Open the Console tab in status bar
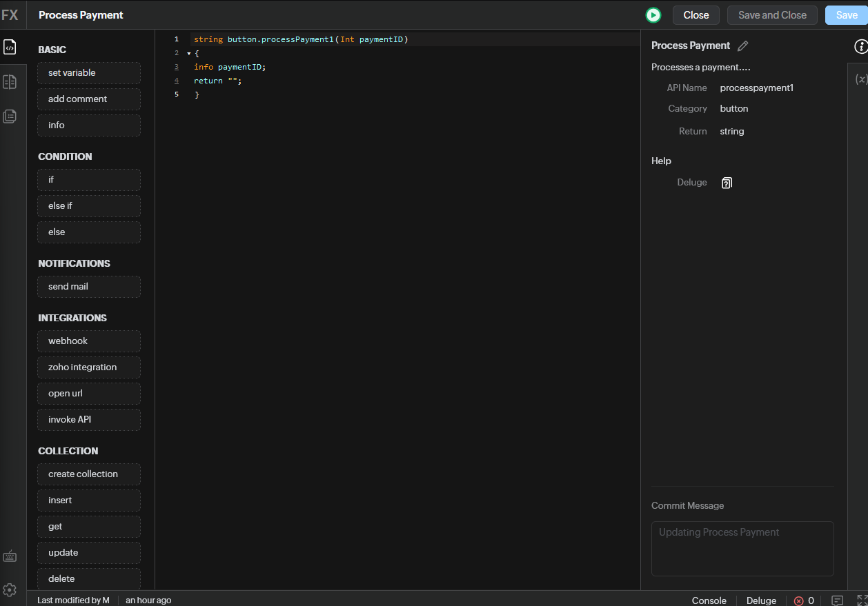Screen dimensions: 868x606 pyautogui.click(x=709, y=600)
